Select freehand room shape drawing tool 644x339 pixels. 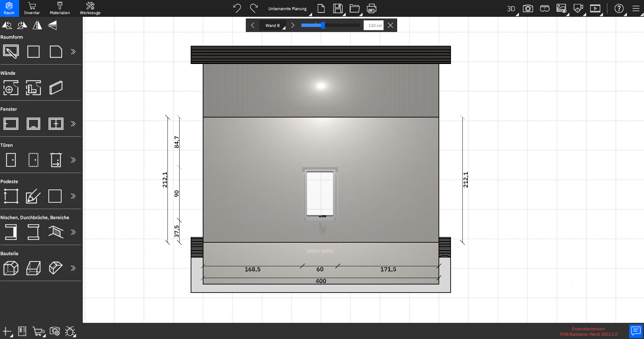[11, 52]
